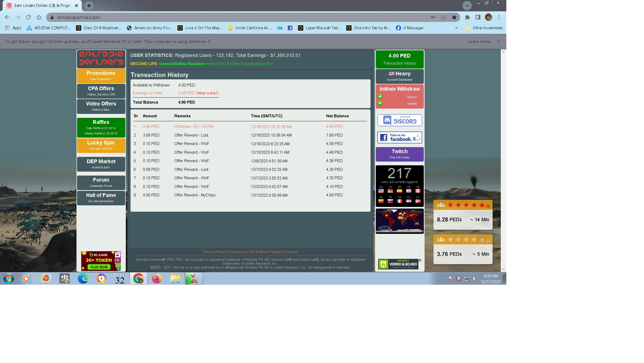Go to the browser Home icon

pos(39,17)
